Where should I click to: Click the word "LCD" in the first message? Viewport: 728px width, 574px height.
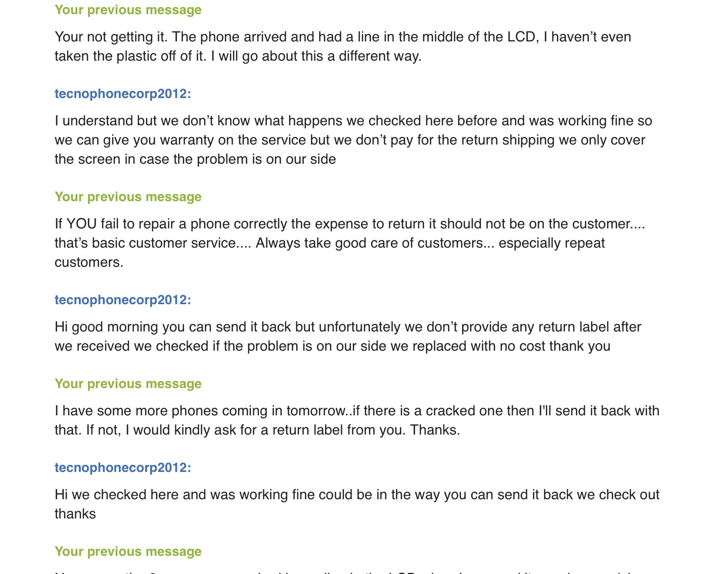click(x=521, y=37)
